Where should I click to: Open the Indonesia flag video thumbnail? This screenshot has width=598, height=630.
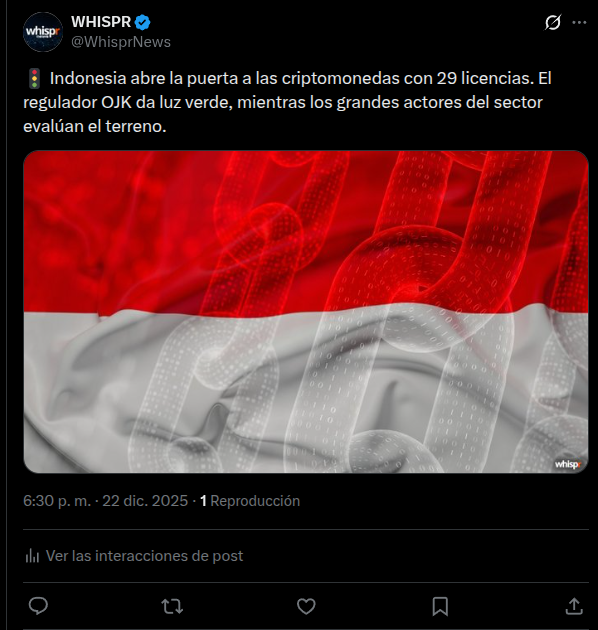(306, 312)
